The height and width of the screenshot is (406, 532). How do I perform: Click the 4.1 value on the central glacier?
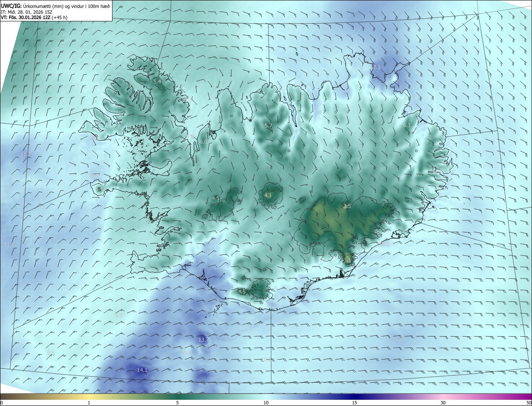tap(268, 195)
